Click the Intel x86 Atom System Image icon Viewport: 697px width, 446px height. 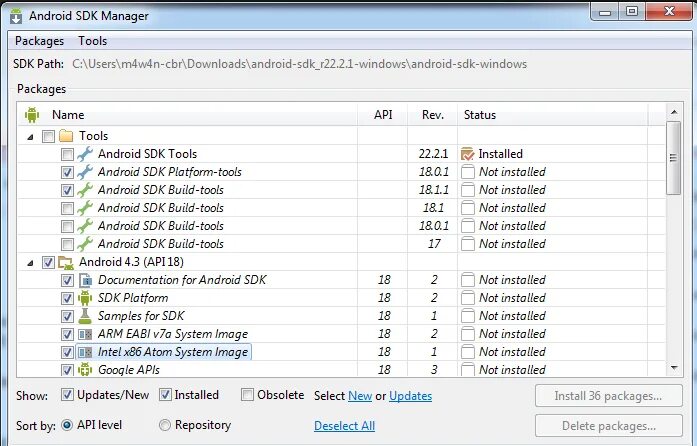point(85,352)
